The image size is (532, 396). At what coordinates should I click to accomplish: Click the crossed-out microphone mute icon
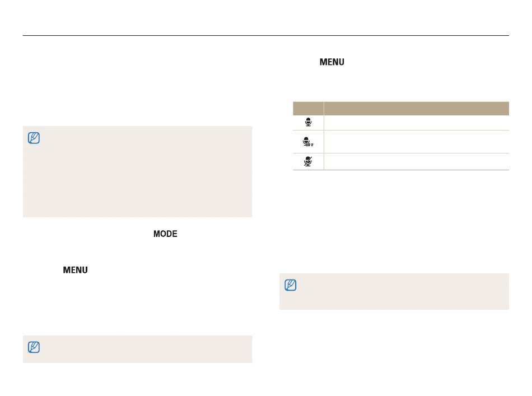308,161
